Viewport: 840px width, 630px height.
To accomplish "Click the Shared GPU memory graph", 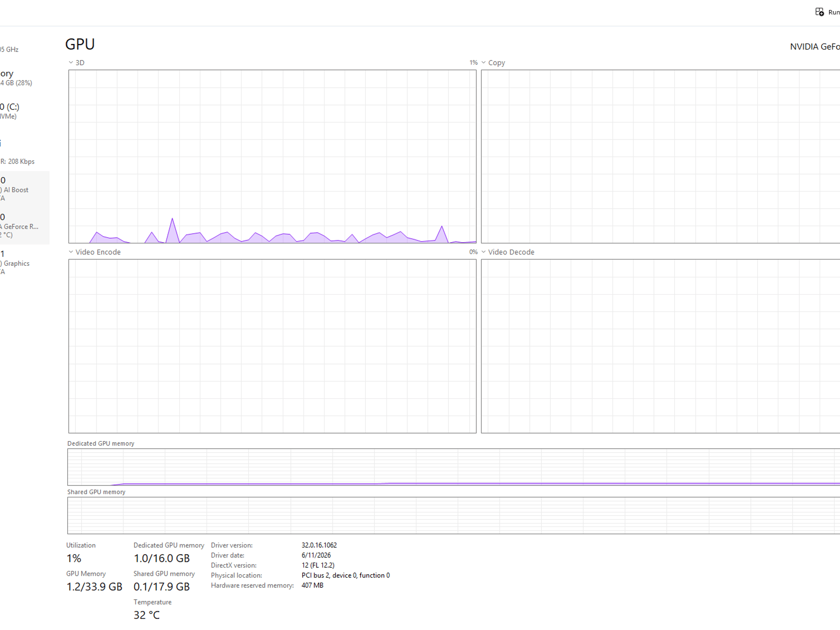I will point(454,515).
